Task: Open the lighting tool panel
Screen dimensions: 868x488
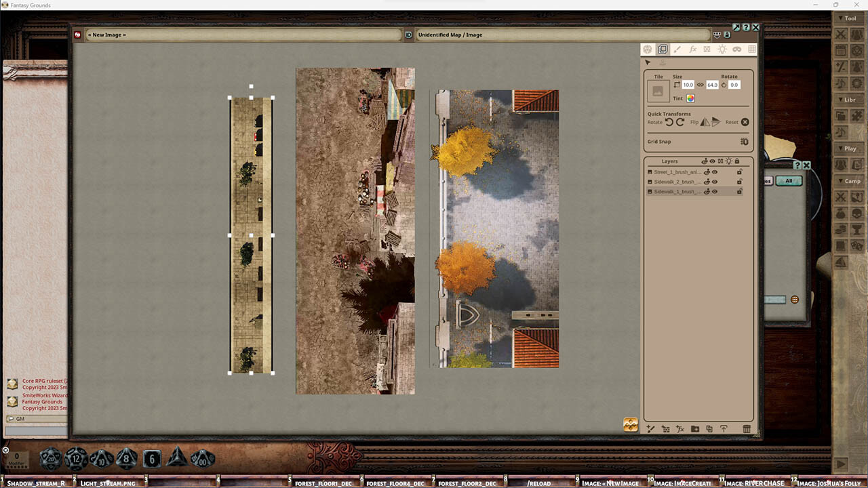Action: (723, 49)
